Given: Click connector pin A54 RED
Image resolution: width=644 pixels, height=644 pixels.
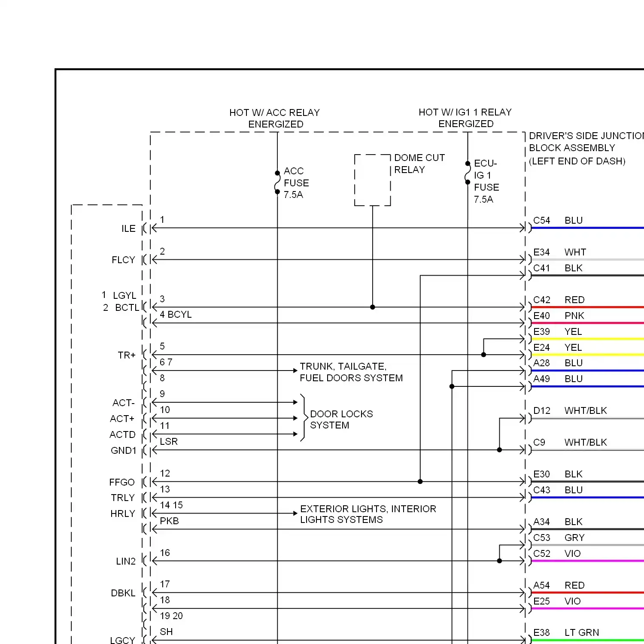Looking at the screenshot, I should click(559, 585).
